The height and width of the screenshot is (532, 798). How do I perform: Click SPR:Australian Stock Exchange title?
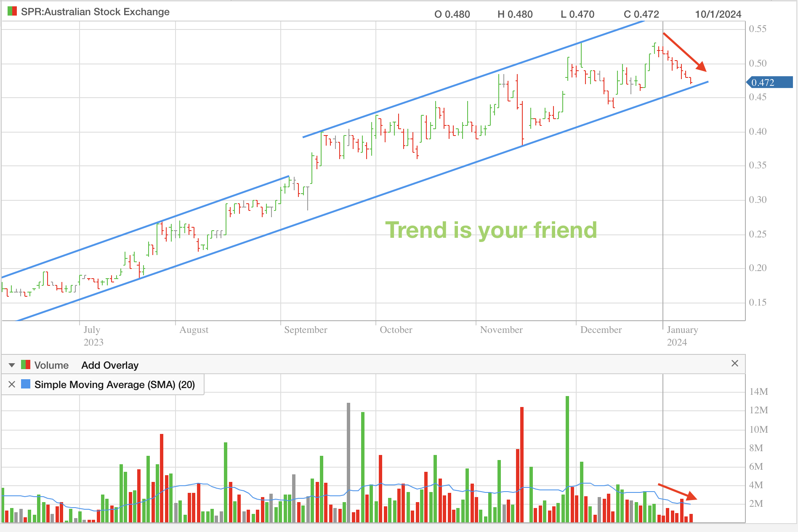(x=95, y=12)
